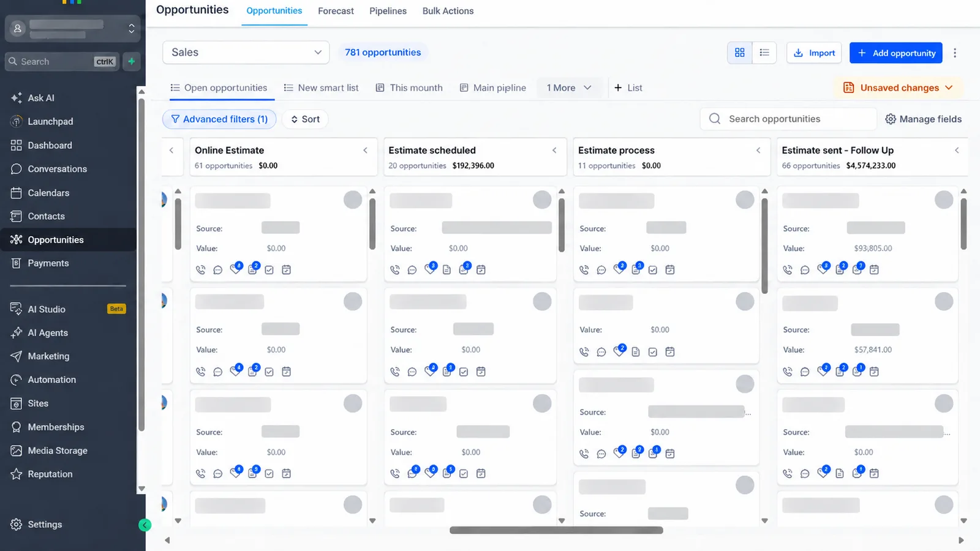Screen dimensions: 980x551
Task: Collapse sidebar with green arrow button
Action: click(145, 525)
